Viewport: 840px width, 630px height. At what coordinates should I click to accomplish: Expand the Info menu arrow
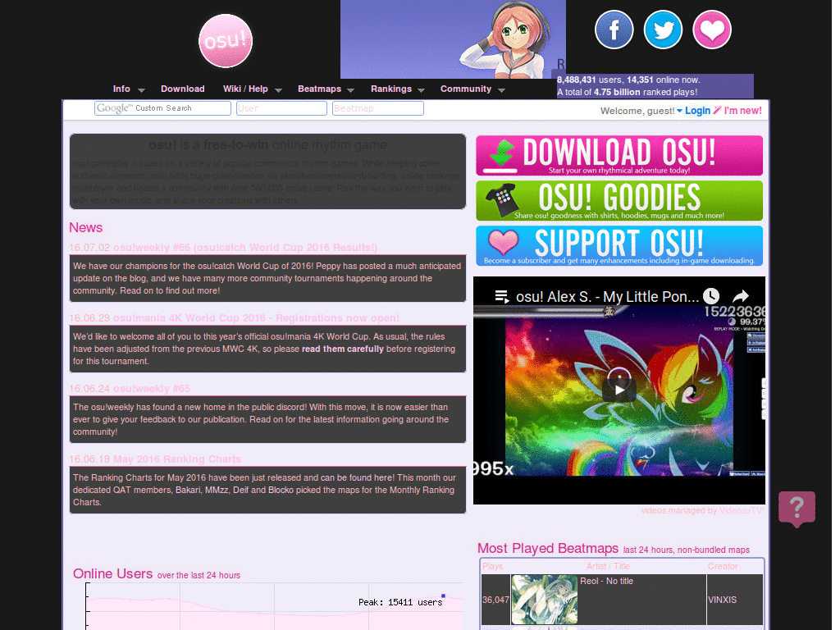point(141,90)
